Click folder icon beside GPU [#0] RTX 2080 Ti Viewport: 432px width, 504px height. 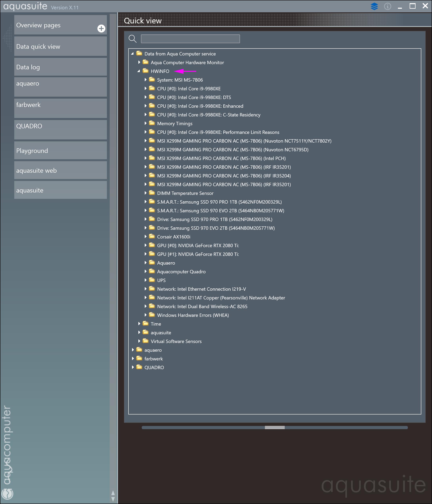tap(152, 245)
